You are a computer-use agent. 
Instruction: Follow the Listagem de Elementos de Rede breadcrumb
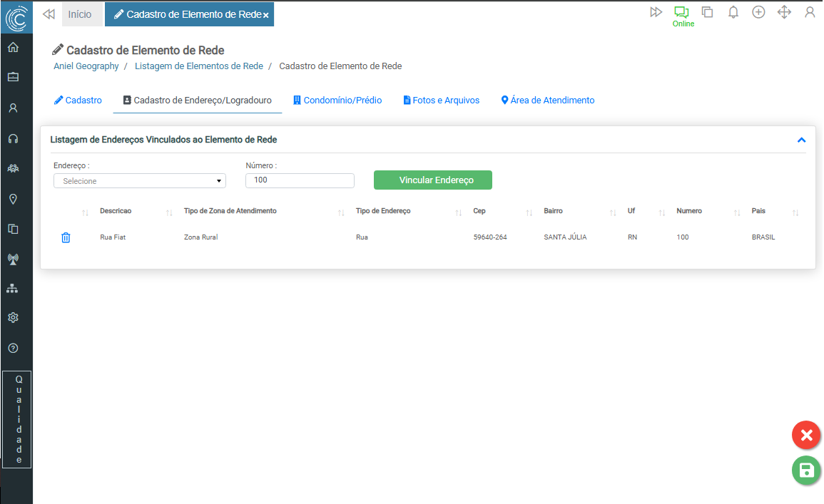pos(199,66)
